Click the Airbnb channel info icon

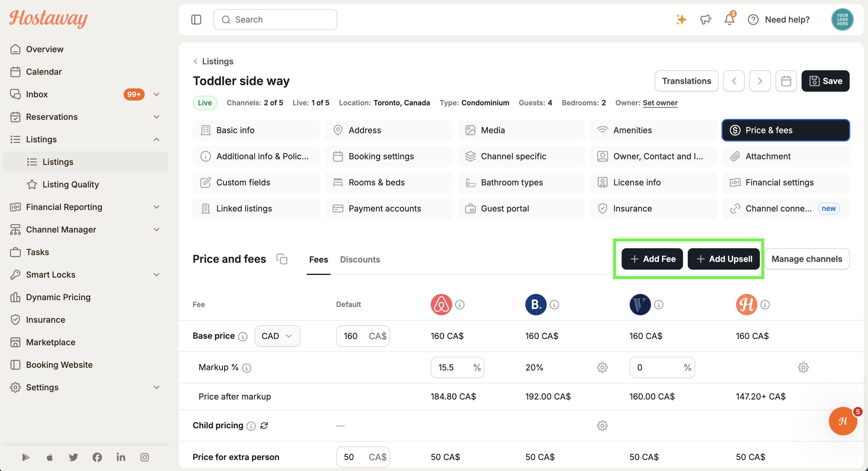point(459,304)
